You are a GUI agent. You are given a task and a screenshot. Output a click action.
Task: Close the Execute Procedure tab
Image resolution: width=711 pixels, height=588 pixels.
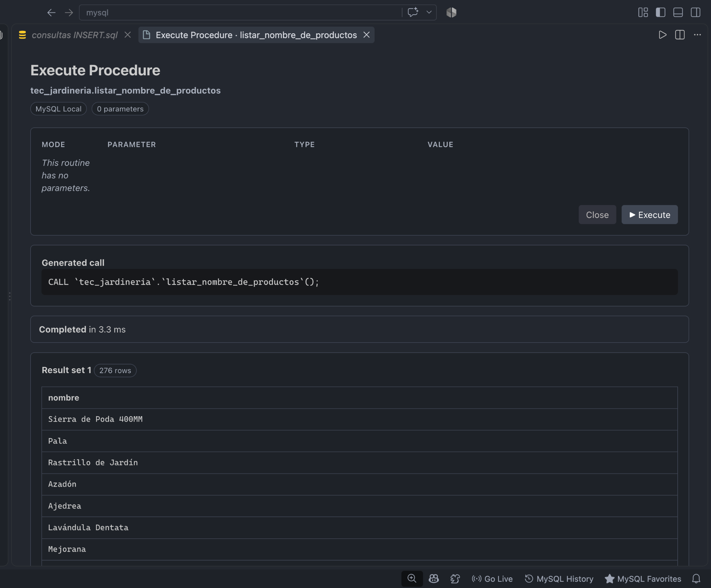tap(366, 35)
